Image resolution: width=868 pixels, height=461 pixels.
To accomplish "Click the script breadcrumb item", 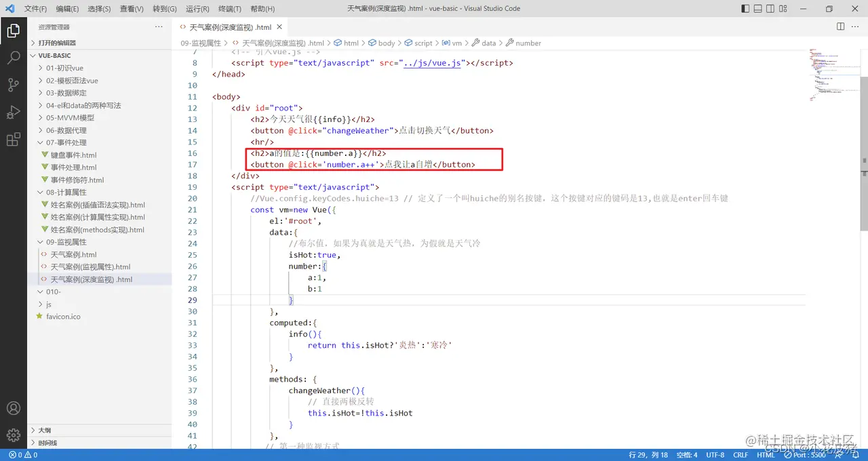I will click(418, 43).
